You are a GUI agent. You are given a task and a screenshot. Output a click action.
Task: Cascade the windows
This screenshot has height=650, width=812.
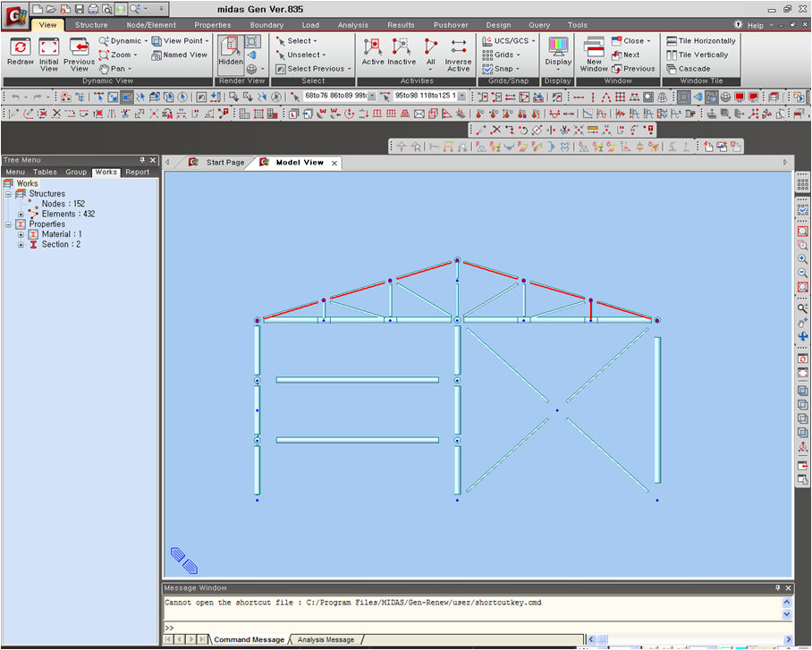click(x=689, y=69)
